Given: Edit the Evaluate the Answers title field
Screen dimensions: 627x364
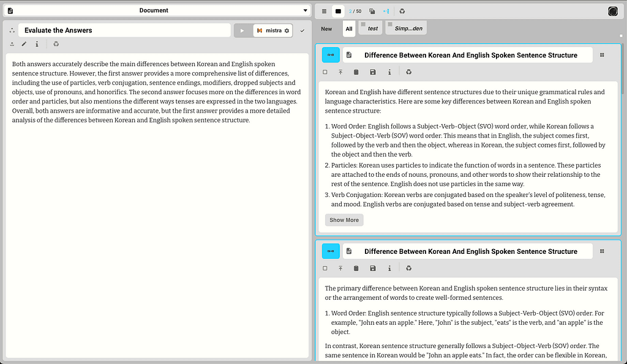Looking at the screenshot, I should tap(124, 31).
